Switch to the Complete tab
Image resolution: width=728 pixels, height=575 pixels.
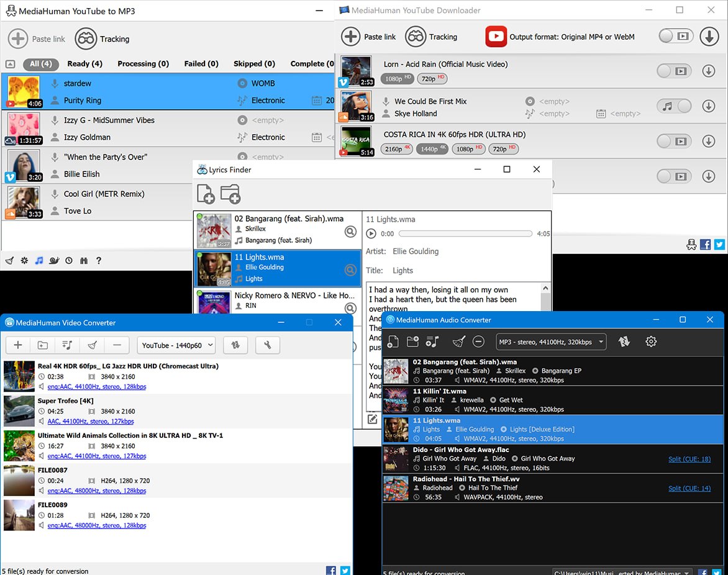tap(312, 64)
